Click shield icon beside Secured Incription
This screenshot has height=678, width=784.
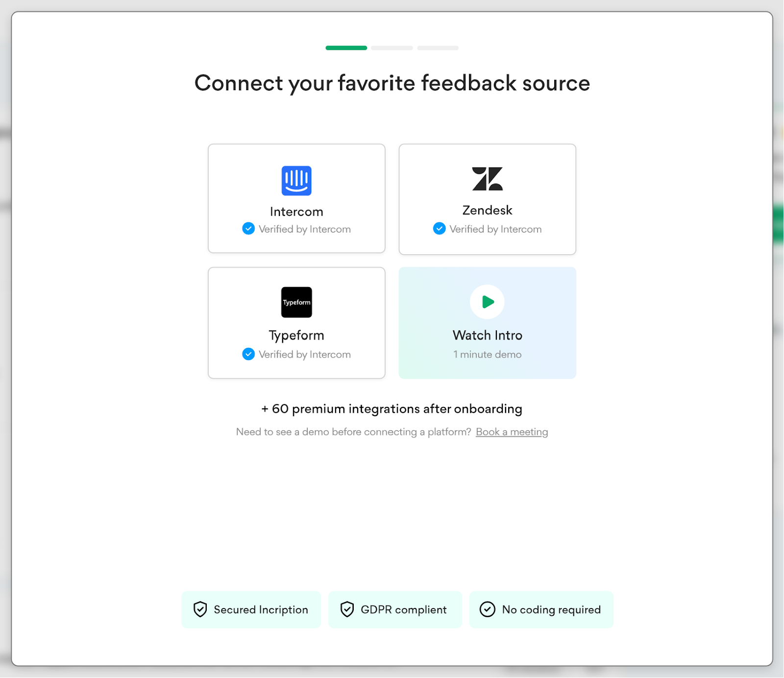[200, 609]
